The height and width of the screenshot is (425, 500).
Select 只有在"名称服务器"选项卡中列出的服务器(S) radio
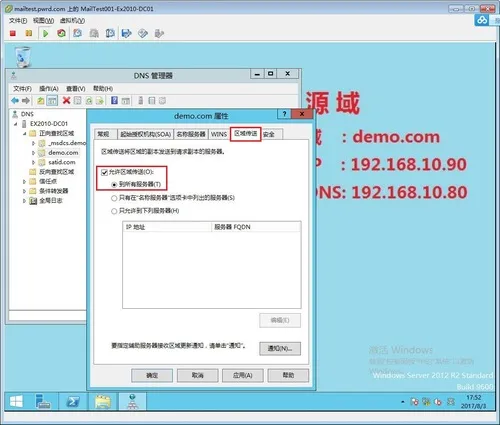(114, 198)
